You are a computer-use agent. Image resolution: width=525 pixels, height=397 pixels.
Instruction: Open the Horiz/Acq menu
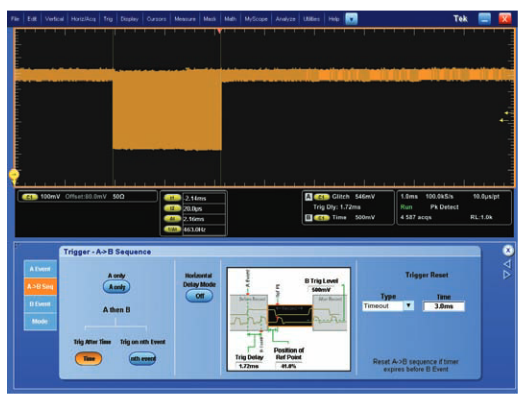[x=83, y=19]
